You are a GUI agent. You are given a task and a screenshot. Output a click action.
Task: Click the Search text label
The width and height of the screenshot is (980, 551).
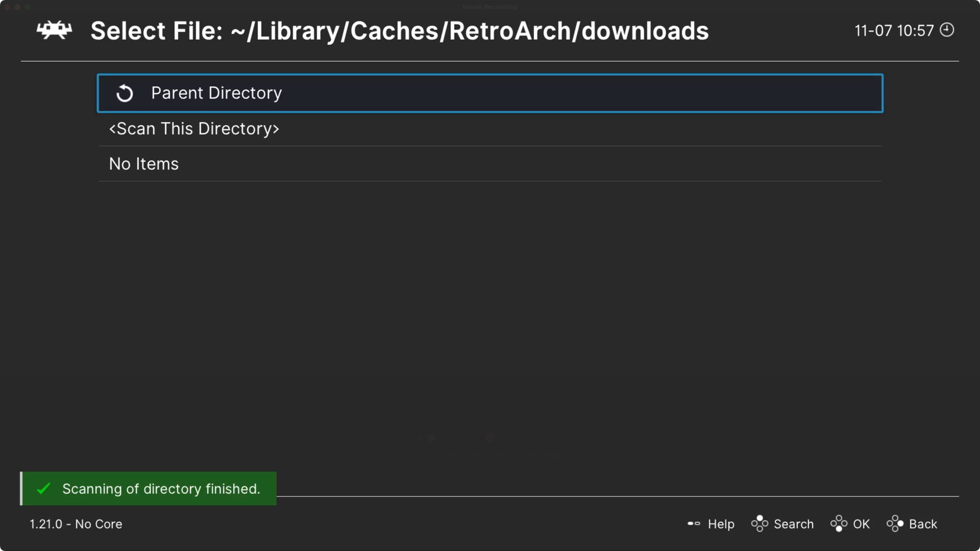pos(794,524)
